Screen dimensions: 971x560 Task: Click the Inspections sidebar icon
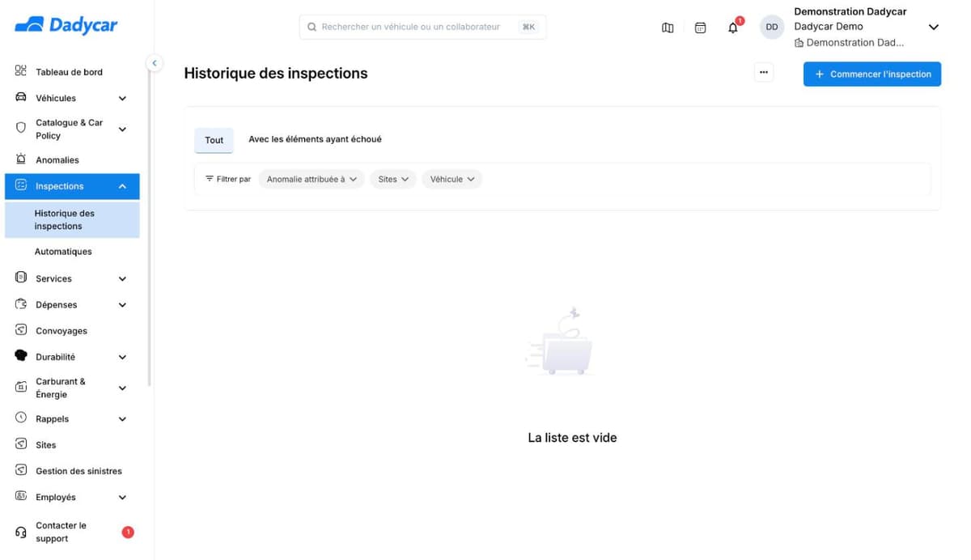tap(21, 185)
